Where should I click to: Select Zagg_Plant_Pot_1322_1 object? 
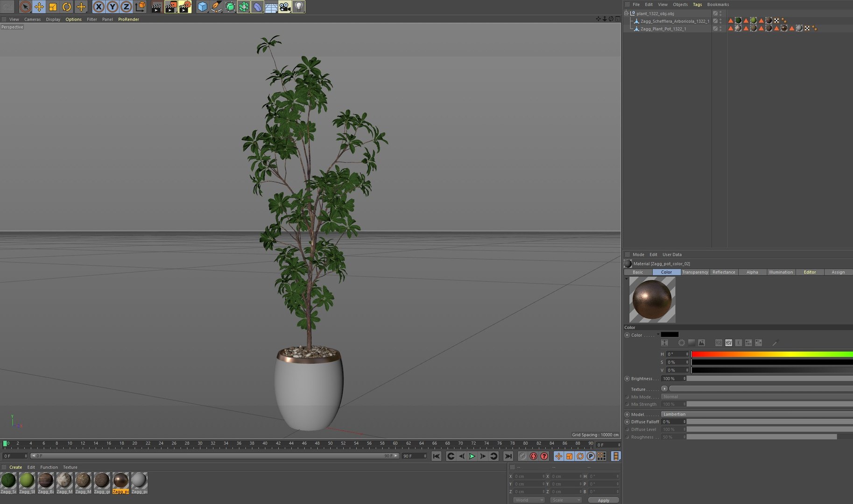(x=663, y=29)
